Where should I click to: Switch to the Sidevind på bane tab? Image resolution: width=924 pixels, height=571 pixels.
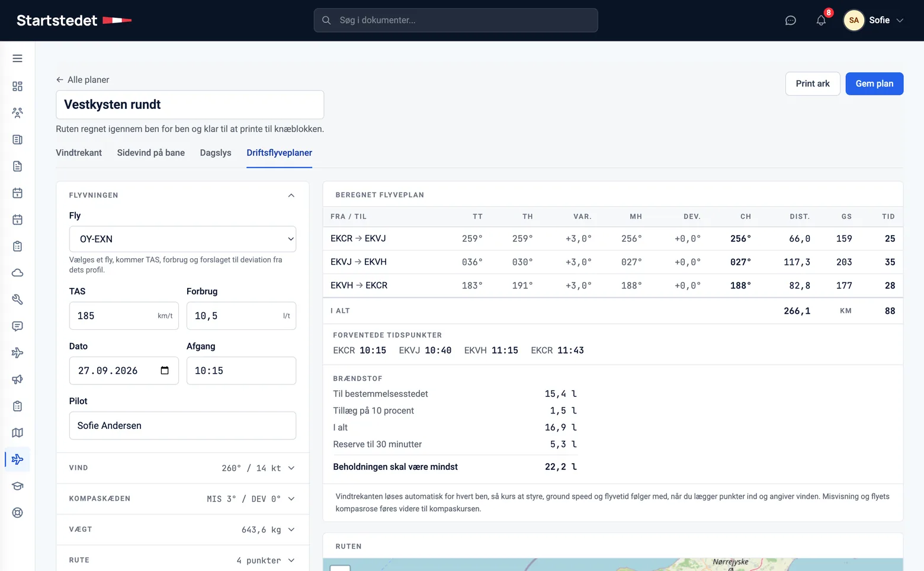(x=151, y=153)
